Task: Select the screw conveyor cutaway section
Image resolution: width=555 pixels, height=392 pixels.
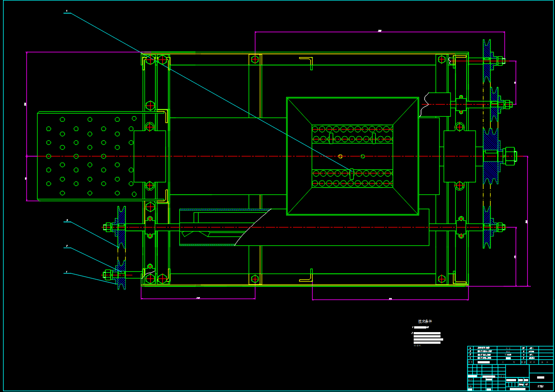Action: point(225,228)
